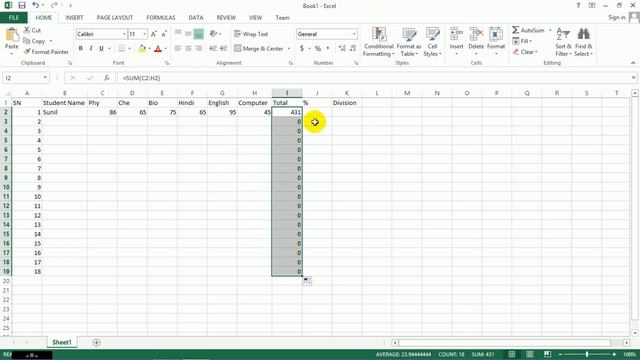
Task: Open the General number format dropdown
Action: point(354,34)
